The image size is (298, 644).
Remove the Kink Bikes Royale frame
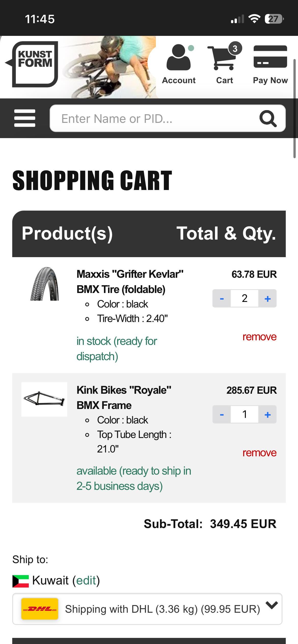[x=259, y=453]
